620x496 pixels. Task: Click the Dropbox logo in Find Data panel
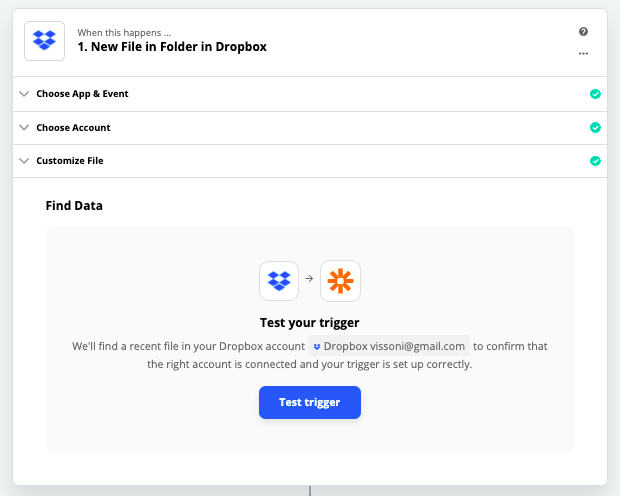point(279,281)
